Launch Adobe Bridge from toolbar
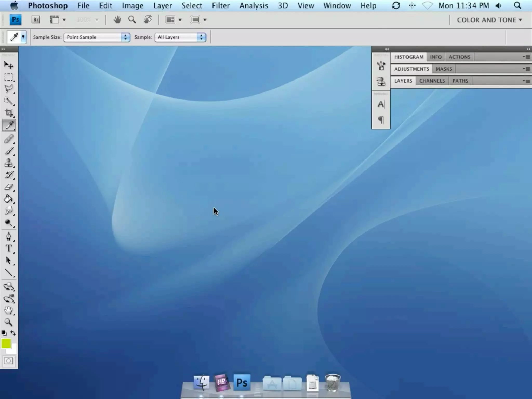532x399 pixels. coord(36,20)
